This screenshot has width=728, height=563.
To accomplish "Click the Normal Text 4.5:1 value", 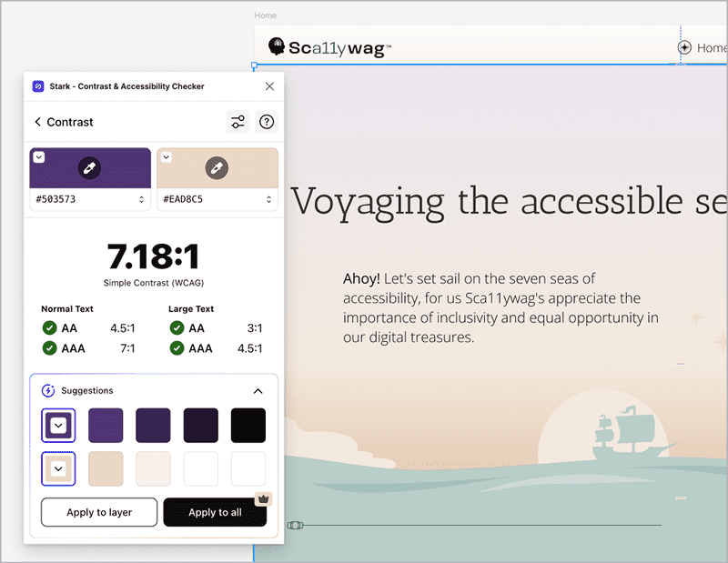I will [123, 328].
